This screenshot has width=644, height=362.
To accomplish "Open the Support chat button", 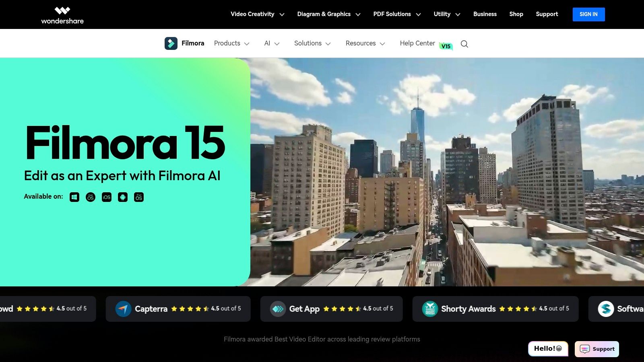I will click(x=597, y=349).
